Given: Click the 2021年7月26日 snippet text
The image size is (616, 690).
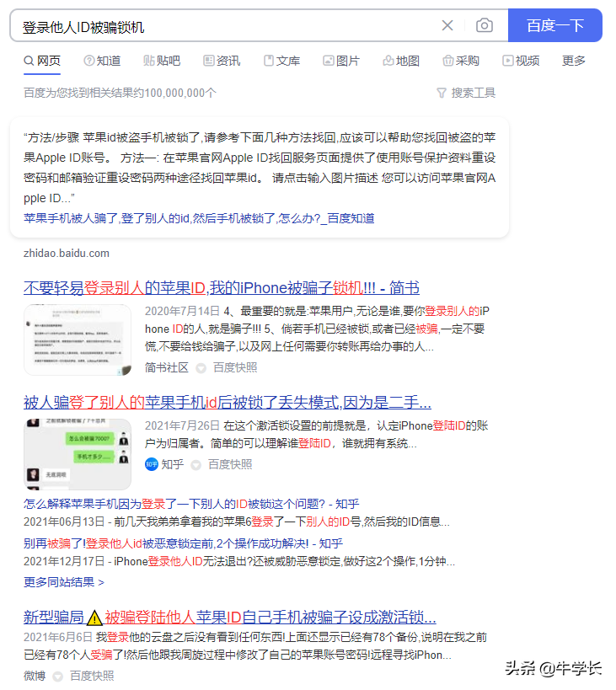Looking at the screenshot, I should [317, 435].
